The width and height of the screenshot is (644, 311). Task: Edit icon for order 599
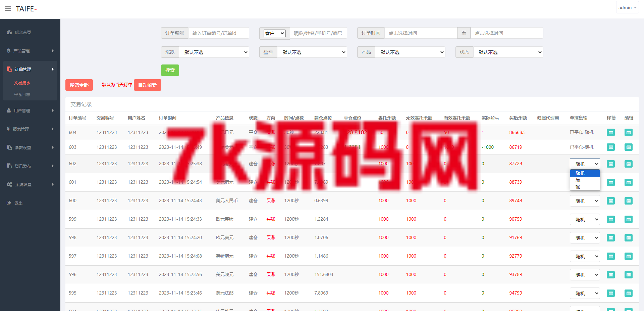629,219
